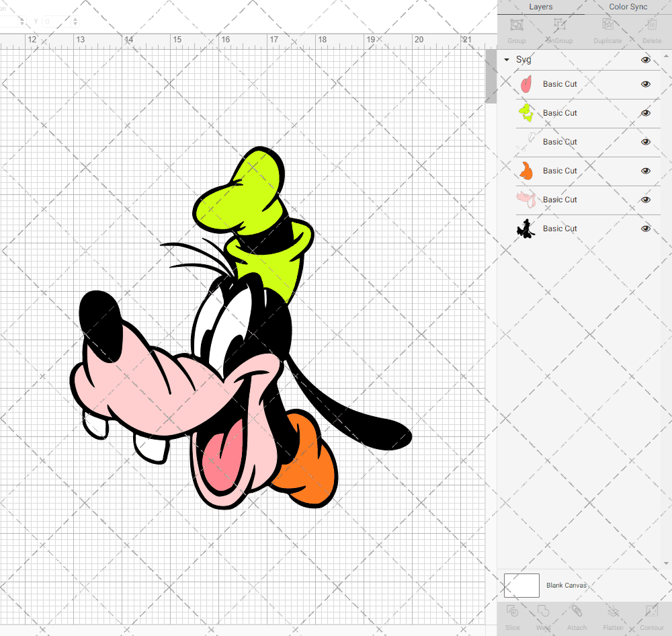Select the Attach paperclip icon
Screen dimensions: 672x636
577,611
